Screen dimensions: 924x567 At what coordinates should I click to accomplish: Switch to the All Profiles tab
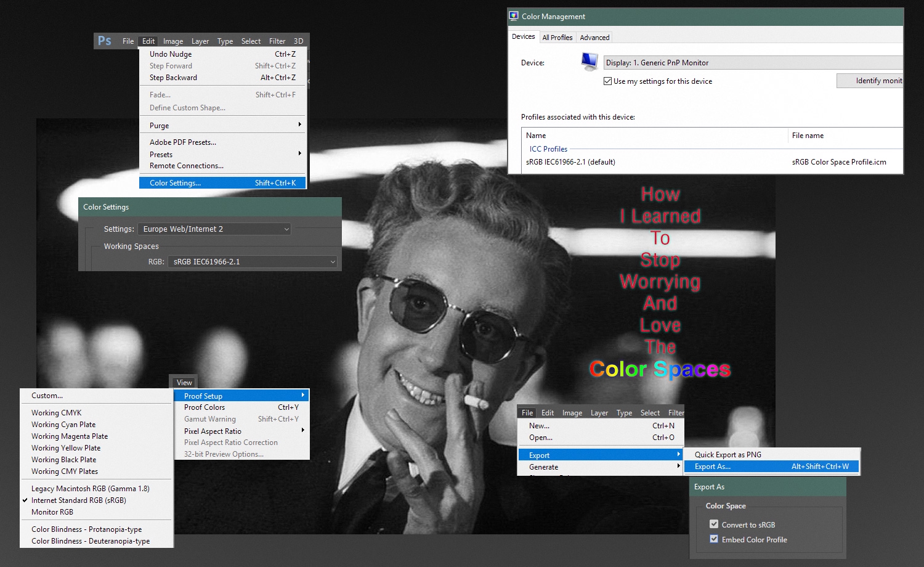[557, 38]
